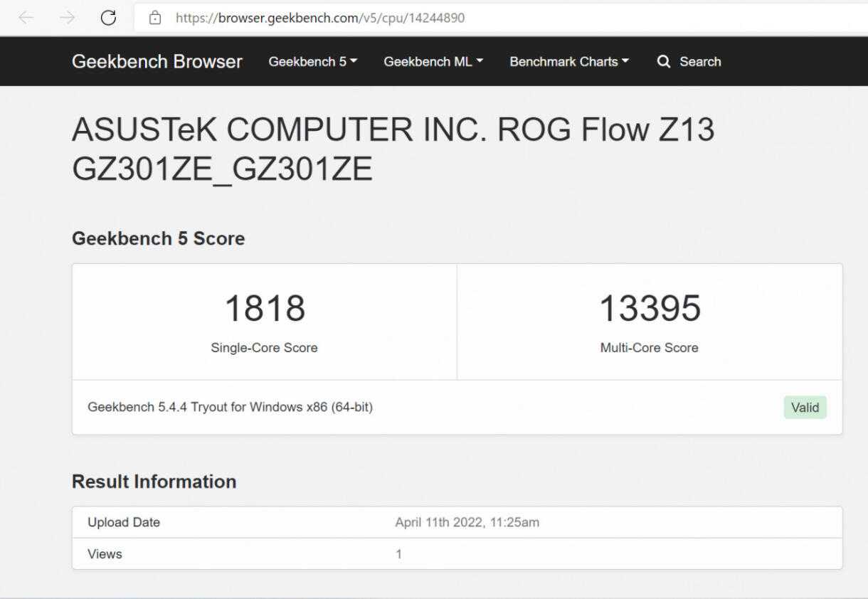
Task: Click the browser forward arrow
Action: coord(67,18)
